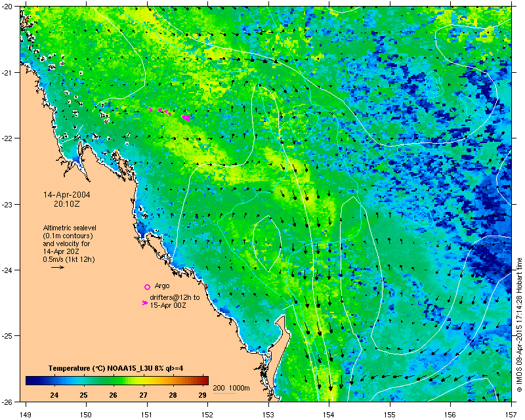Click the '15-Apr 00Z' legend text
The width and height of the screenshot is (525, 420).
pos(168,305)
